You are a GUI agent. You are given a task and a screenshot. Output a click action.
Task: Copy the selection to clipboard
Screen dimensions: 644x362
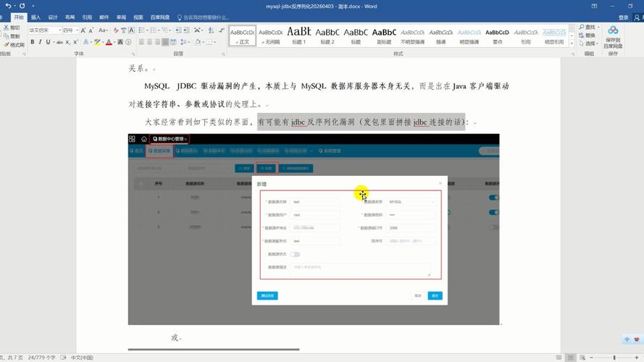click(12, 36)
